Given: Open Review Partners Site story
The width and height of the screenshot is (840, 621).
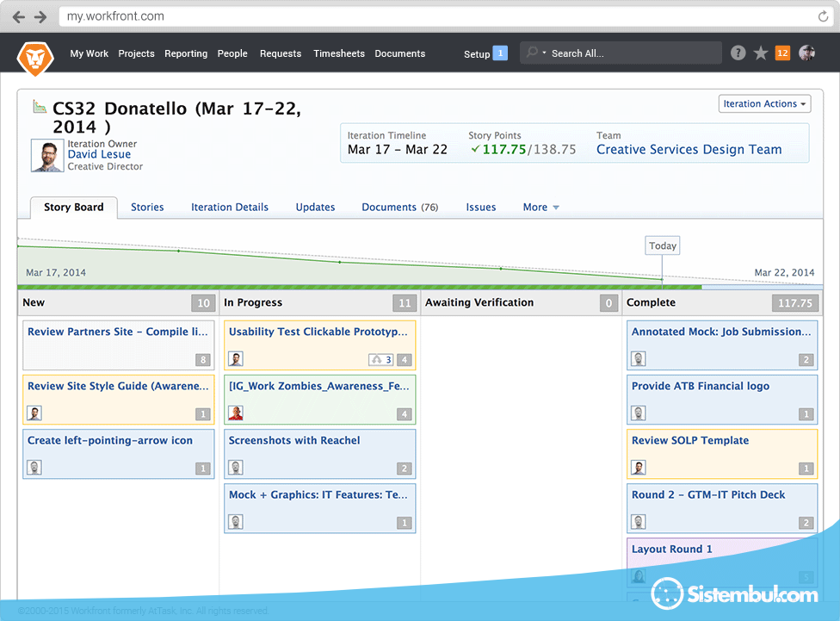Looking at the screenshot, I should 117,332.
